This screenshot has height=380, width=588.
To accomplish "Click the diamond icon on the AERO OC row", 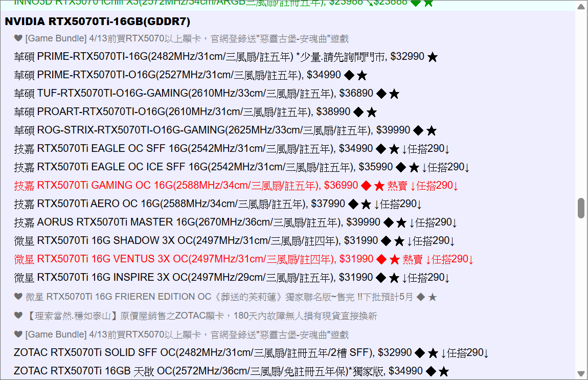I will [x=353, y=204].
